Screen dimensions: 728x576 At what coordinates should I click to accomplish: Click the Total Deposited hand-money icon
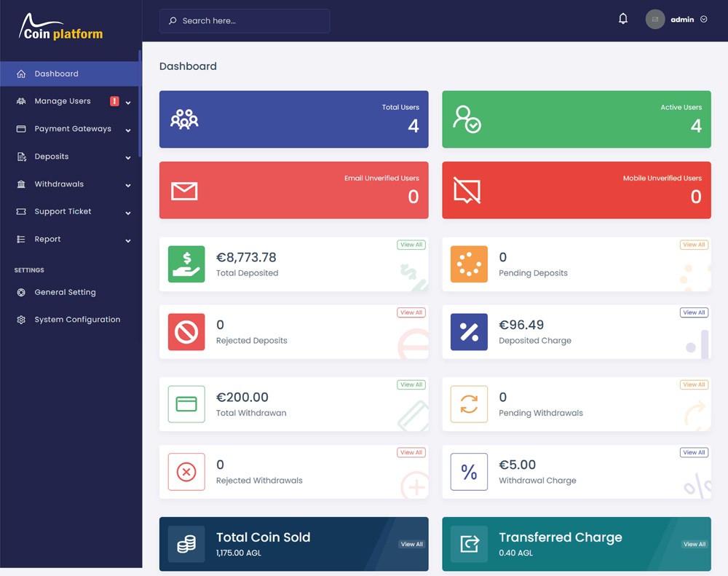[x=186, y=264]
